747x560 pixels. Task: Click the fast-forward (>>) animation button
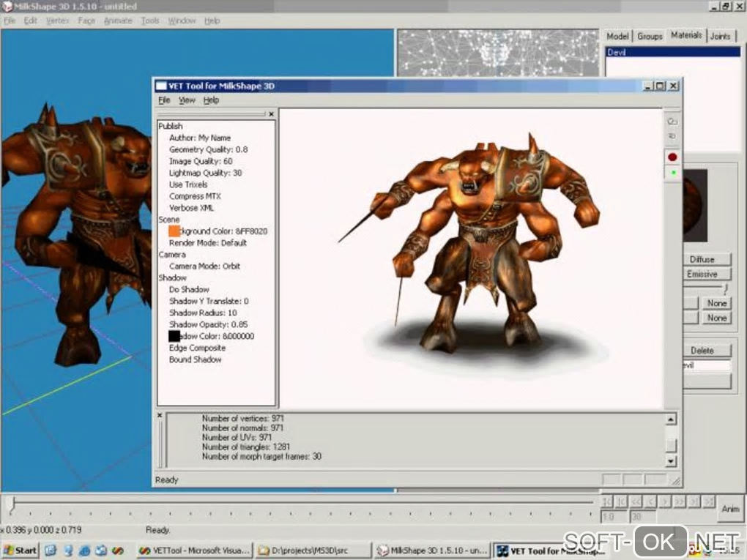pyautogui.click(x=680, y=501)
